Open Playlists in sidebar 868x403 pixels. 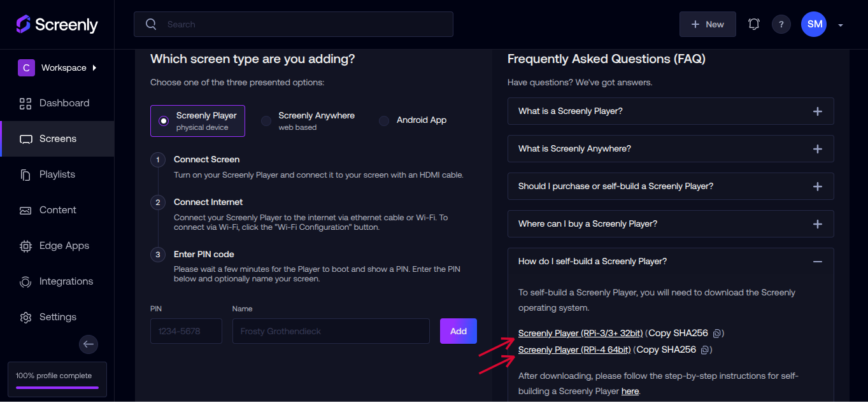[57, 174]
